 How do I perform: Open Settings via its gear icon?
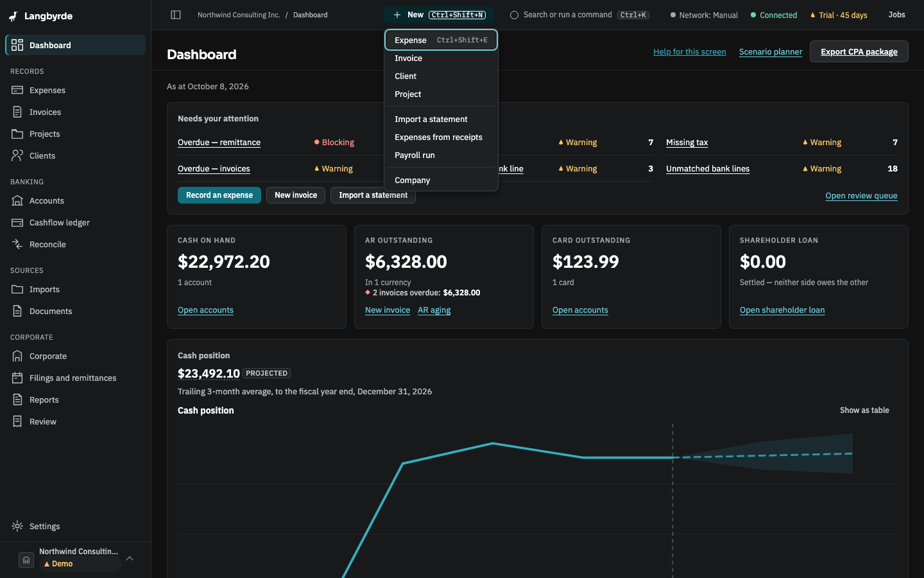[x=17, y=526]
